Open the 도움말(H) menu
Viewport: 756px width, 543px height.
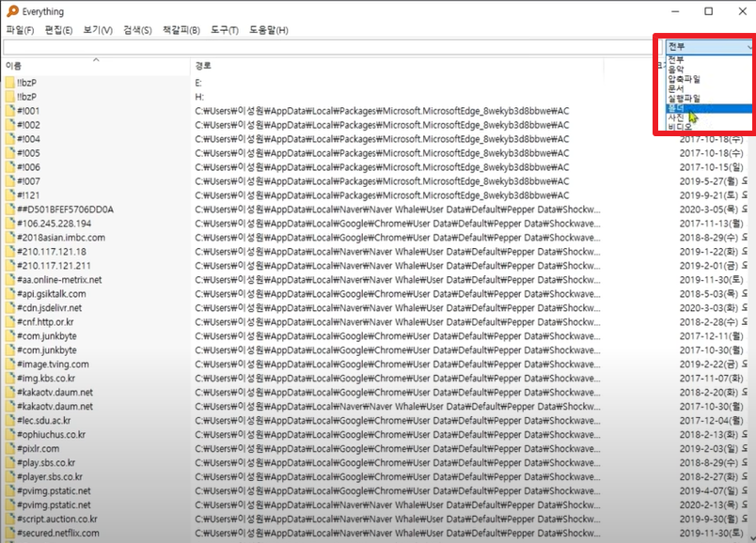269,30
